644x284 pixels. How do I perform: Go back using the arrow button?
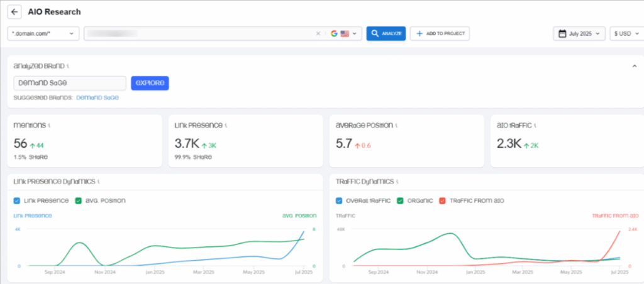click(x=14, y=12)
